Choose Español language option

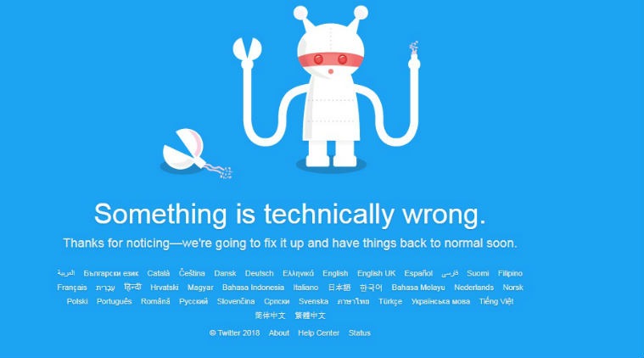point(418,273)
